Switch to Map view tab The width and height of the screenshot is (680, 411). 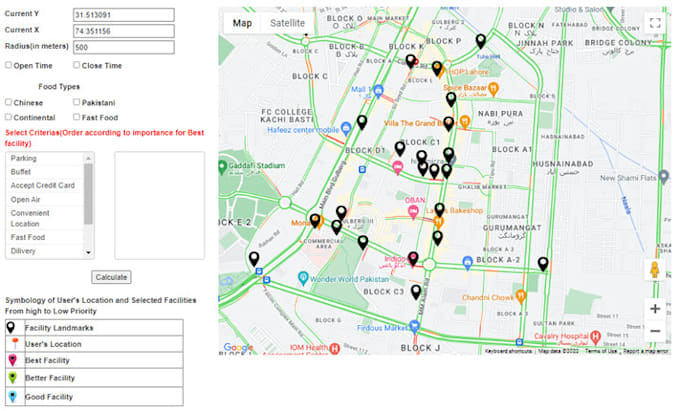coord(242,23)
